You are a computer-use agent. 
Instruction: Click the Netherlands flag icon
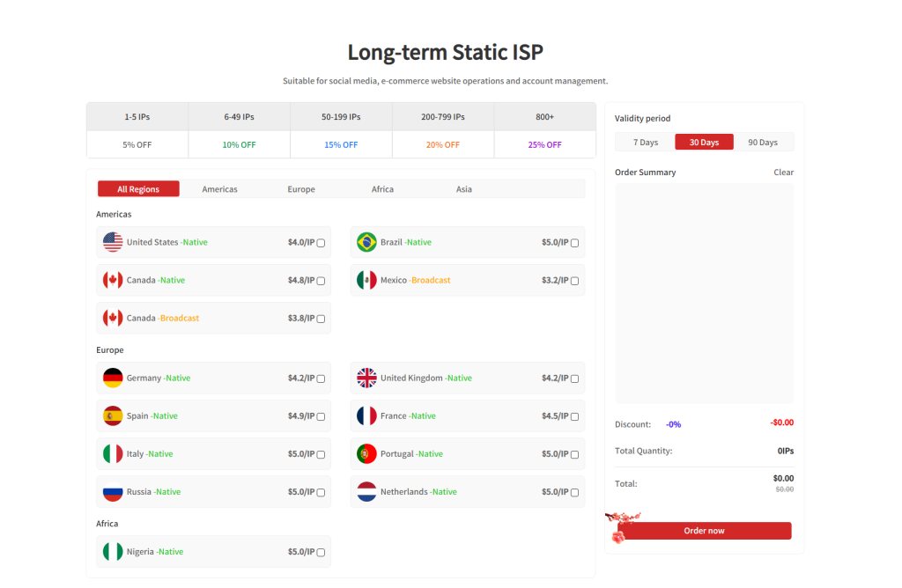click(366, 491)
